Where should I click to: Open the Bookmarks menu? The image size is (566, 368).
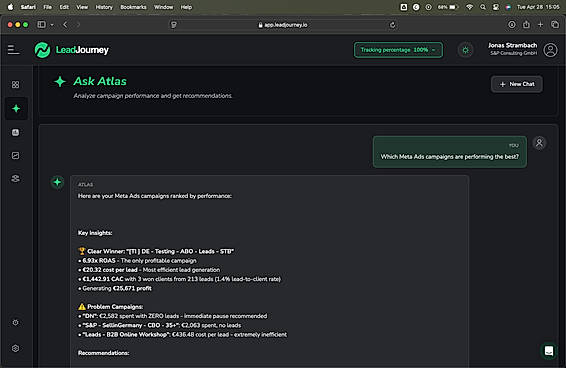point(133,7)
